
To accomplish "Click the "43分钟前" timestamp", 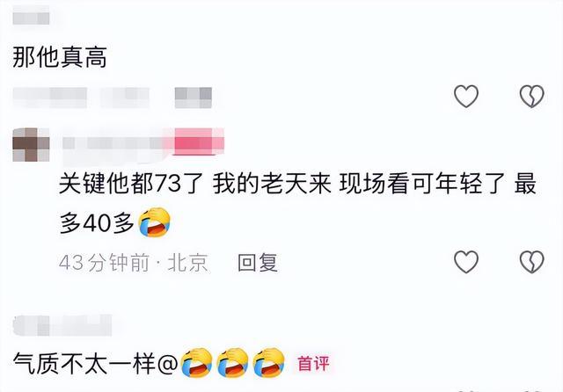I will [x=104, y=263].
